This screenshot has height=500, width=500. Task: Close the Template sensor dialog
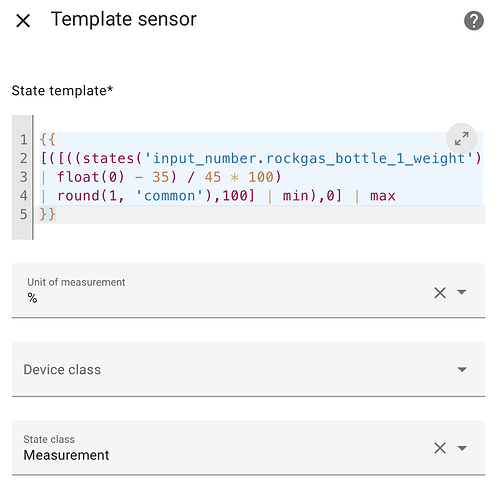point(23,21)
